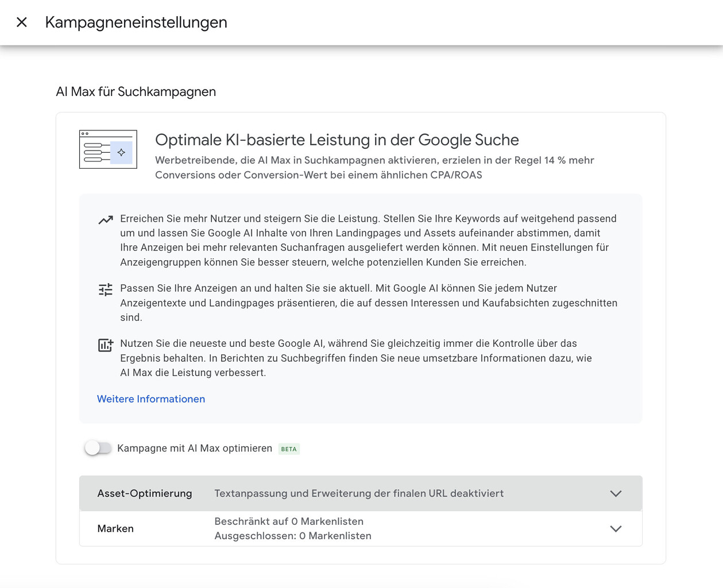Click the Kampagneneinstellungen title bar
Screen dimensions: 723x588
click(136, 22)
